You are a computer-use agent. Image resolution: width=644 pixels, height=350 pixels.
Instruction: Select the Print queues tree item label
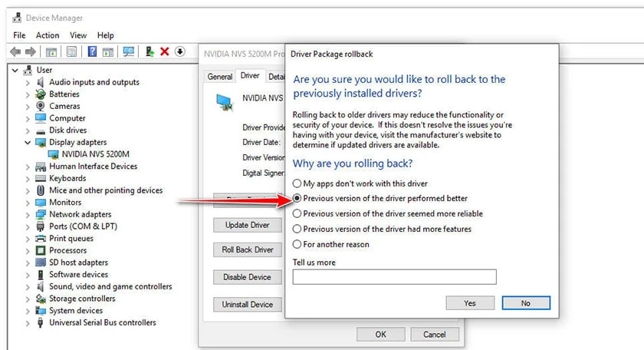[x=71, y=239]
